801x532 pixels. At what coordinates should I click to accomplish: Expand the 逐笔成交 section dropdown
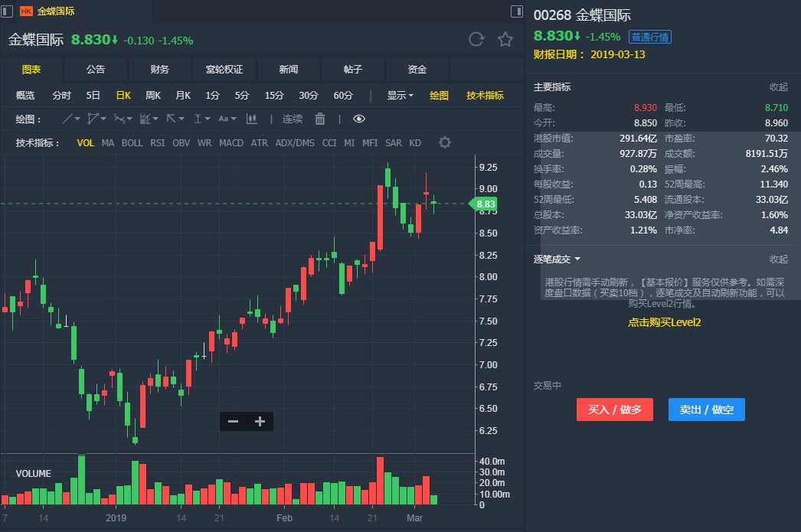click(557, 259)
